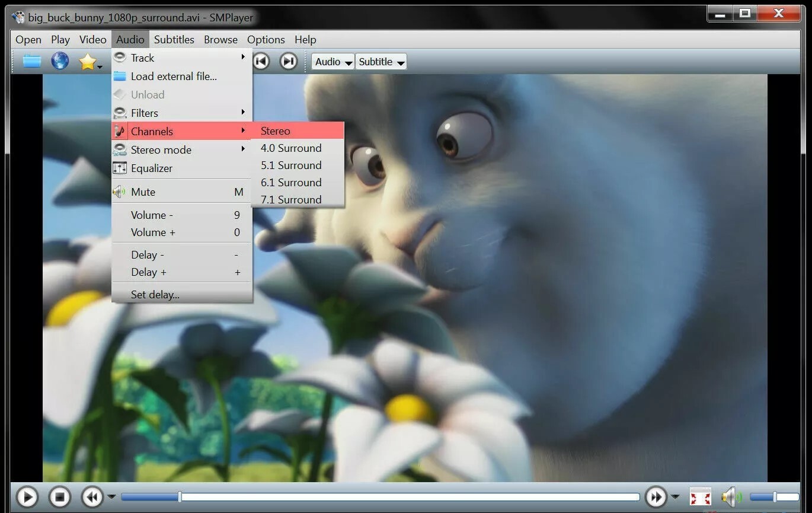
Task: Click the Stereo mode icon
Action: coord(120,149)
